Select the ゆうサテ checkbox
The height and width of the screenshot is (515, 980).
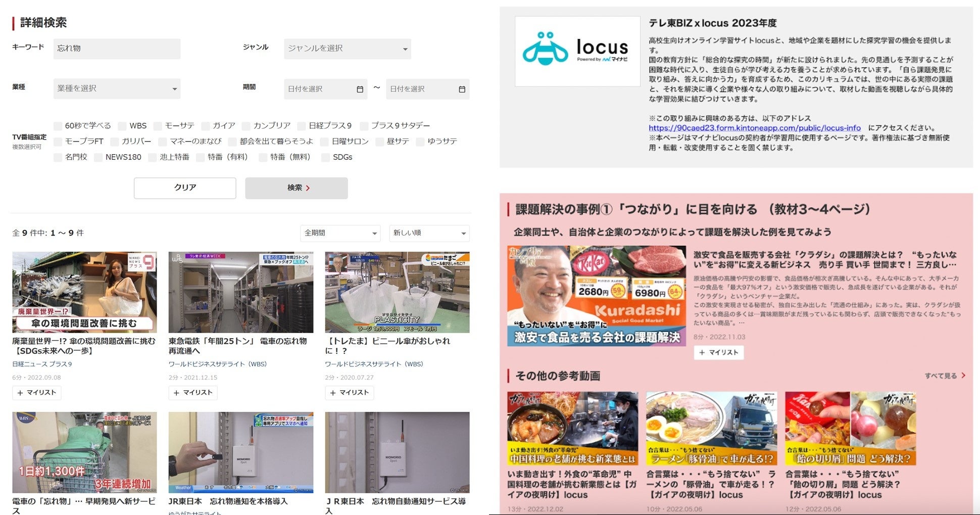(420, 142)
